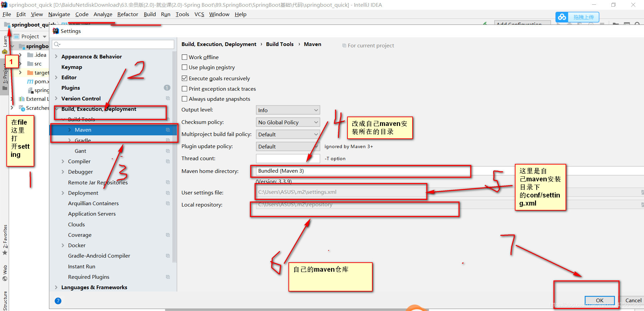Expand the Docker settings node

[63, 246]
